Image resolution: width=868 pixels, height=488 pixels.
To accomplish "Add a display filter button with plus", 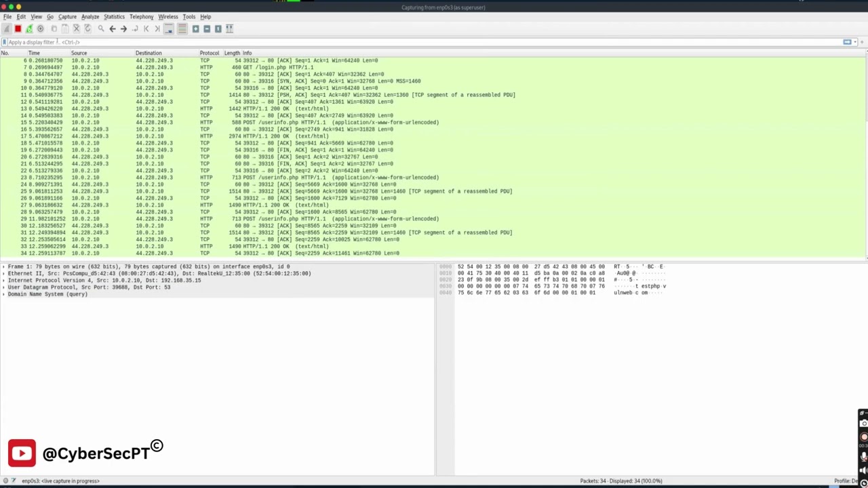I will 863,42.
